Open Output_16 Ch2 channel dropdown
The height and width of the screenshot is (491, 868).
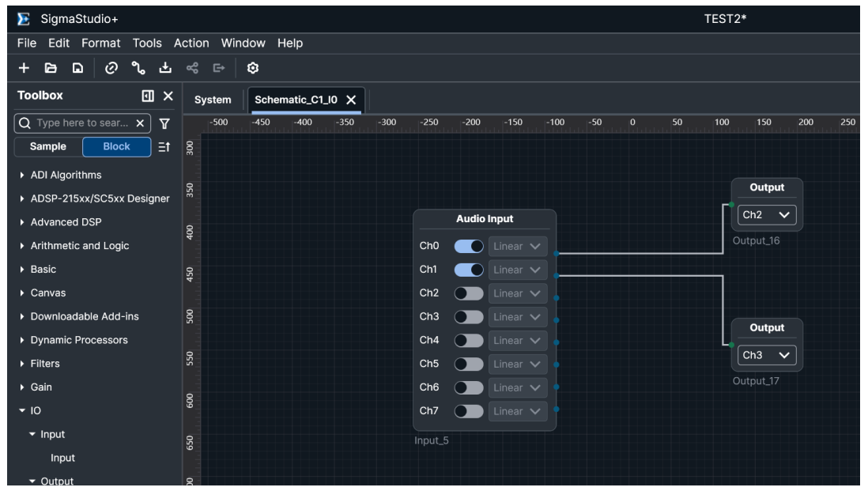pos(767,215)
